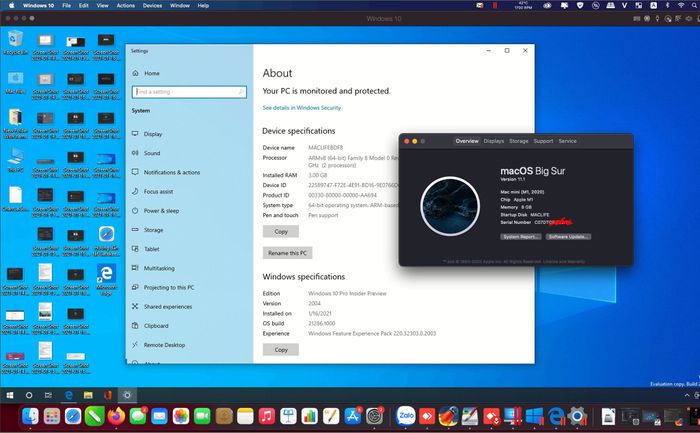
Task: Launch Safari from the macOS dock
Action: click(73, 416)
